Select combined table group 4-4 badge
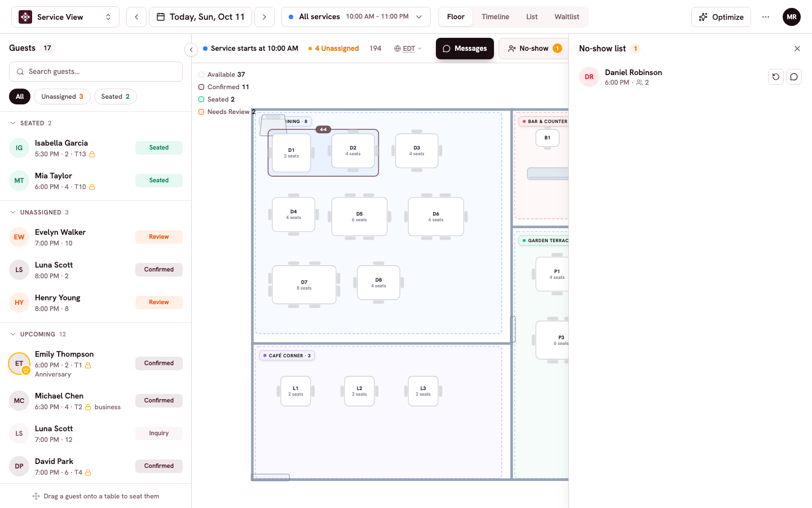Viewport: 812px width, 508px height. [x=323, y=129]
